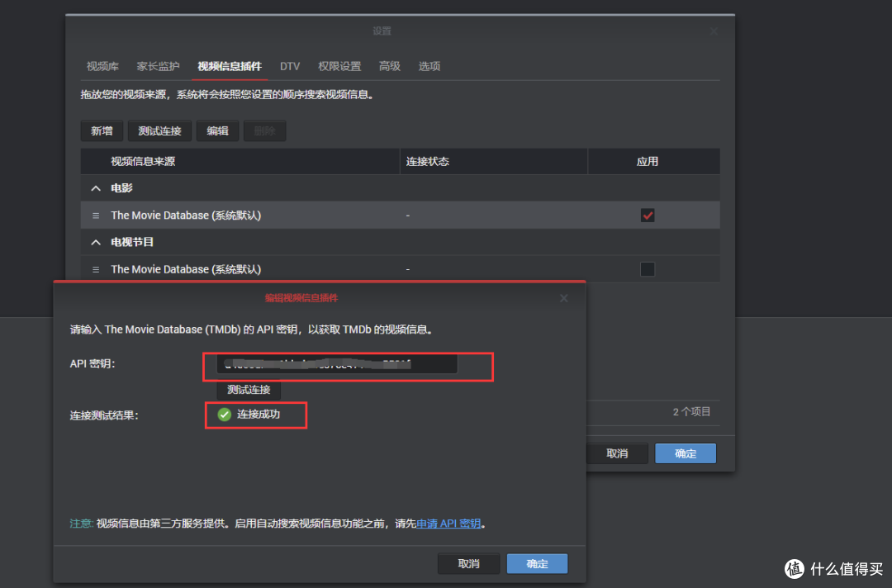Close the Settings window with X

[714, 31]
